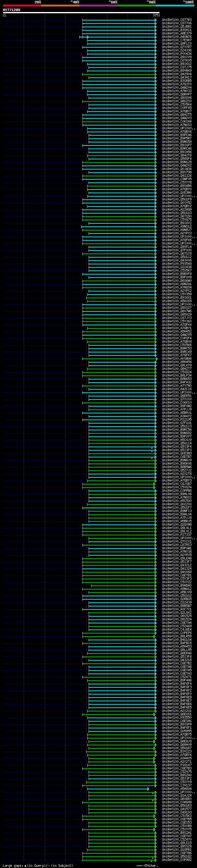Select hit UniRef100_P22195

(176, 419)
